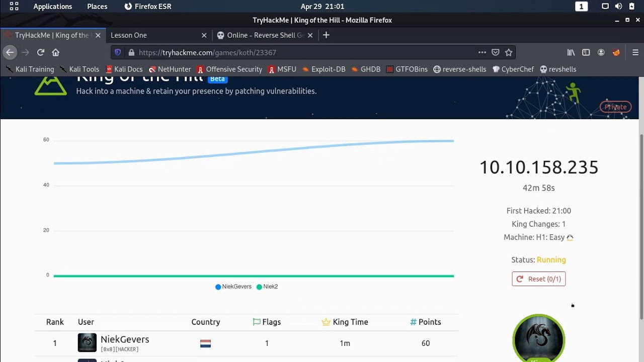The image size is (644, 362).
Task: Click the Firefox reload page icon
Action: (x=41, y=52)
